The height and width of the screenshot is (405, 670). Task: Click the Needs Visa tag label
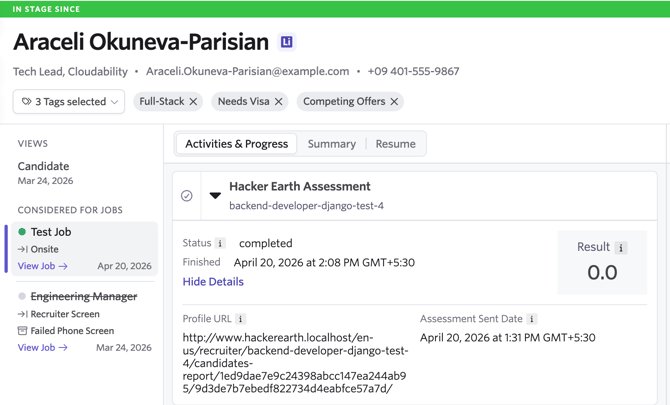[244, 102]
